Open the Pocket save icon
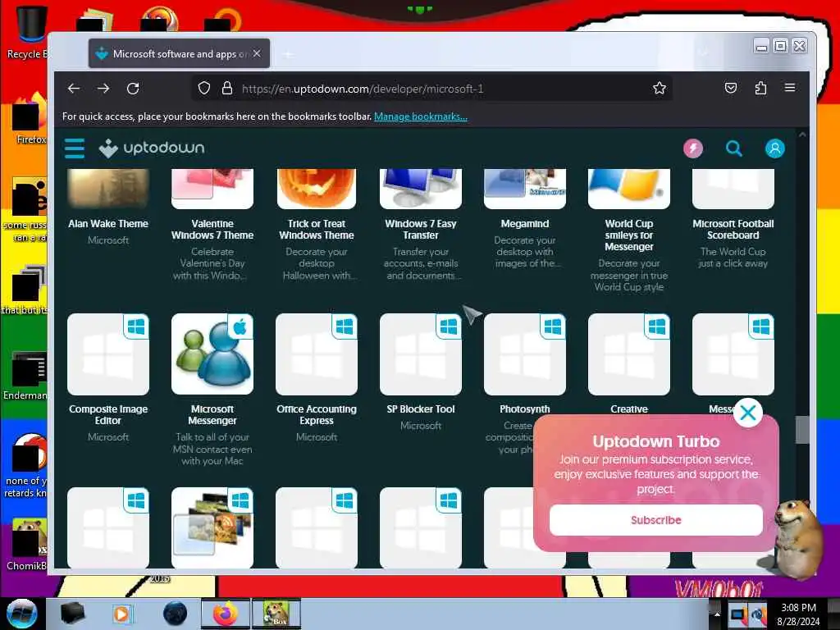Image resolution: width=840 pixels, height=630 pixels. pyautogui.click(x=731, y=88)
